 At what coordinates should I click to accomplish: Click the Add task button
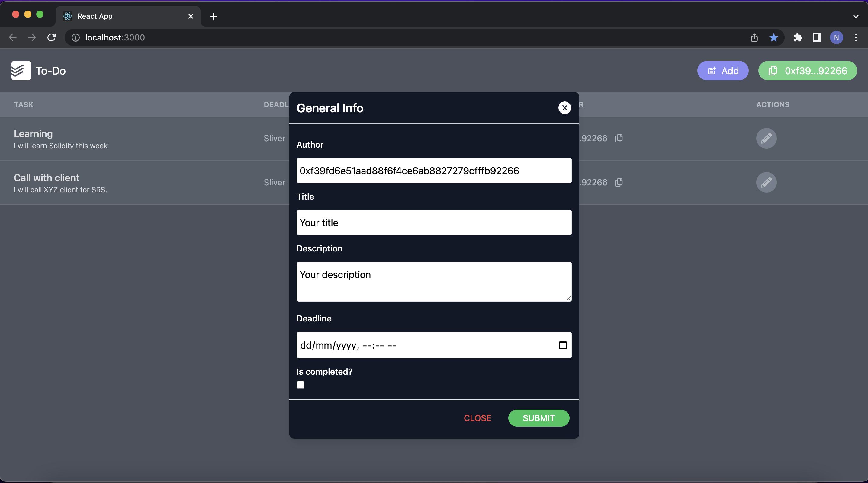pyautogui.click(x=722, y=71)
